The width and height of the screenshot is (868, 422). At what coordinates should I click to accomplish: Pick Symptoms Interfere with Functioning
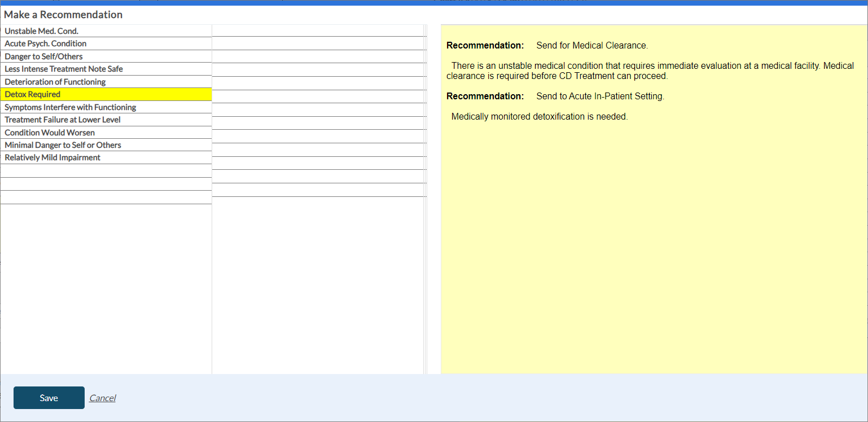[70, 107]
